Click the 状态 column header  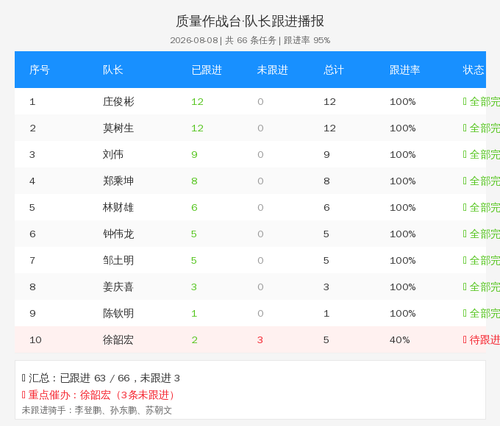pos(473,70)
